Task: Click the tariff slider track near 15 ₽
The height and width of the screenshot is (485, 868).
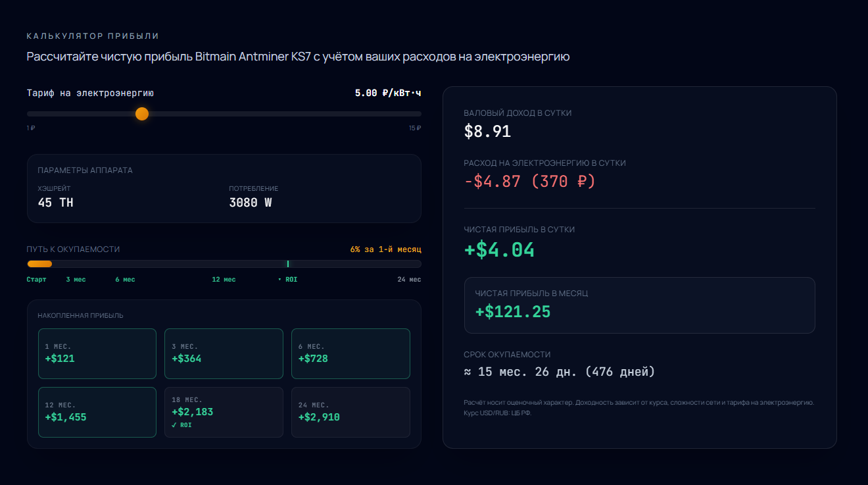Action: (x=411, y=114)
